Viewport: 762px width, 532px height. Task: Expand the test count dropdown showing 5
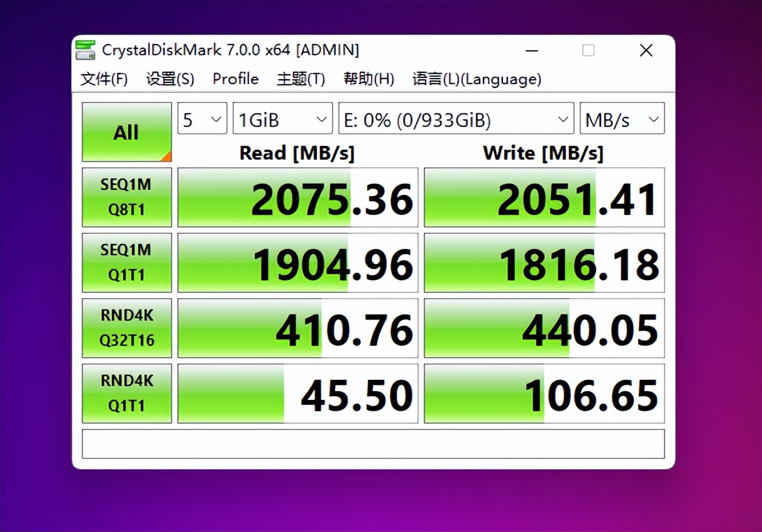202,119
